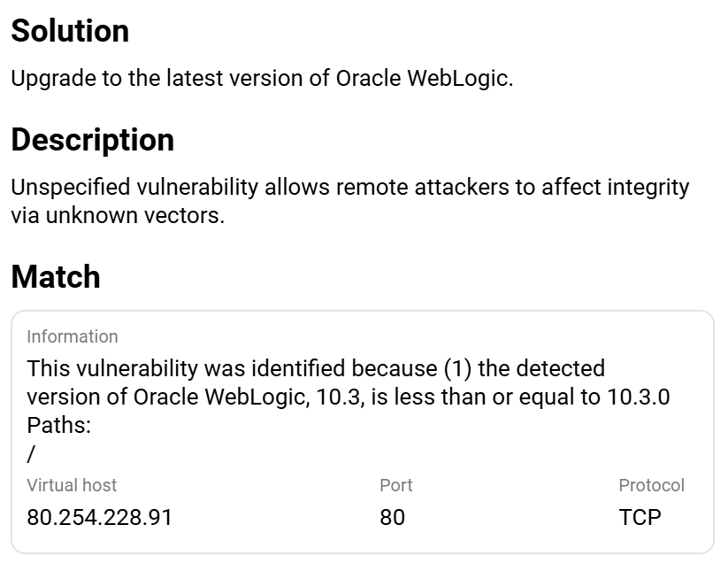Click the 'Port' label
The width and height of the screenshot is (728, 571).
[396, 485]
